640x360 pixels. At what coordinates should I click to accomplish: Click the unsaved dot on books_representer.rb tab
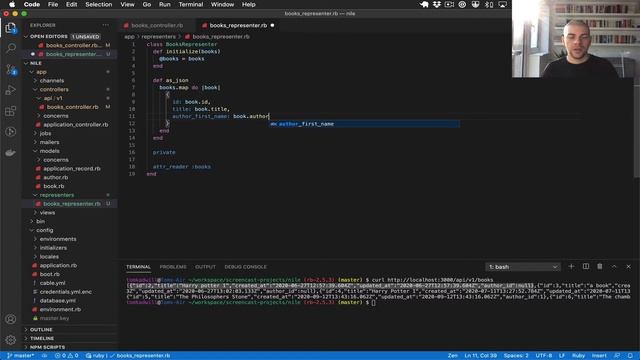tap(272, 25)
